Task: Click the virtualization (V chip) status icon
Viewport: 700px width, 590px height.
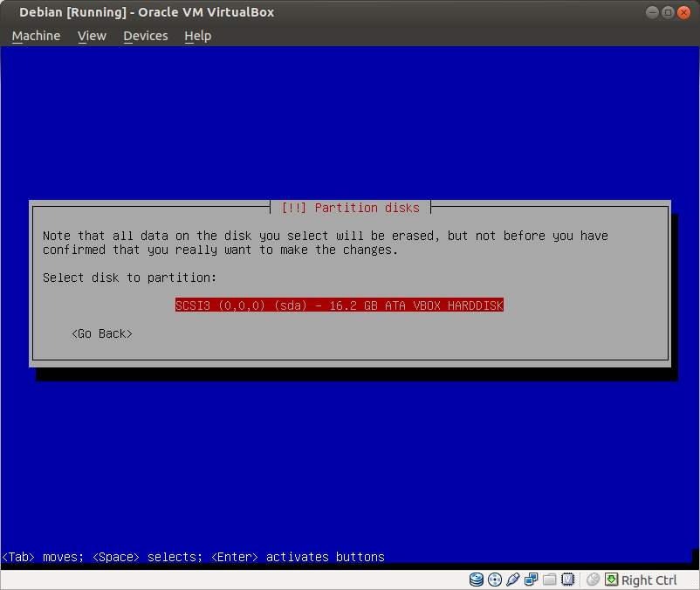Action: click(568, 580)
